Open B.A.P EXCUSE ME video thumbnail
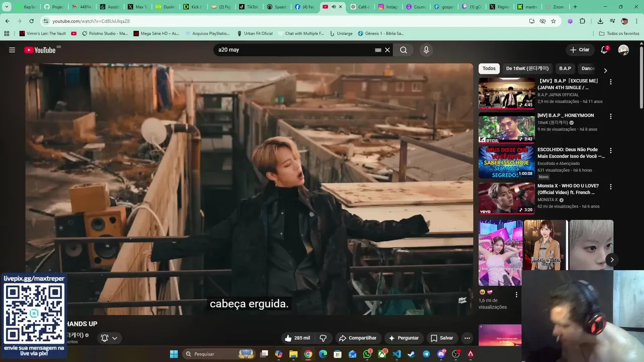This screenshot has height=362, width=644. click(507, 93)
